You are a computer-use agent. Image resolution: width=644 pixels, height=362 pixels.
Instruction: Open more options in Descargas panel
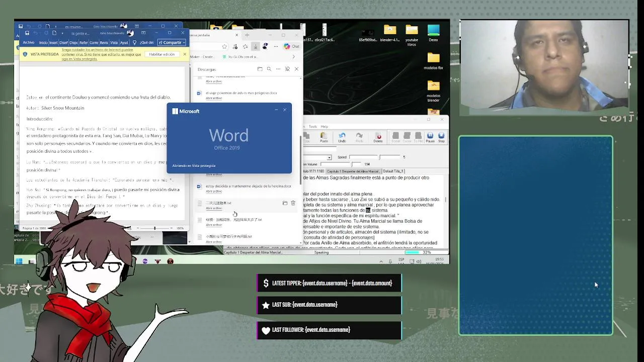click(x=278, y=69)
